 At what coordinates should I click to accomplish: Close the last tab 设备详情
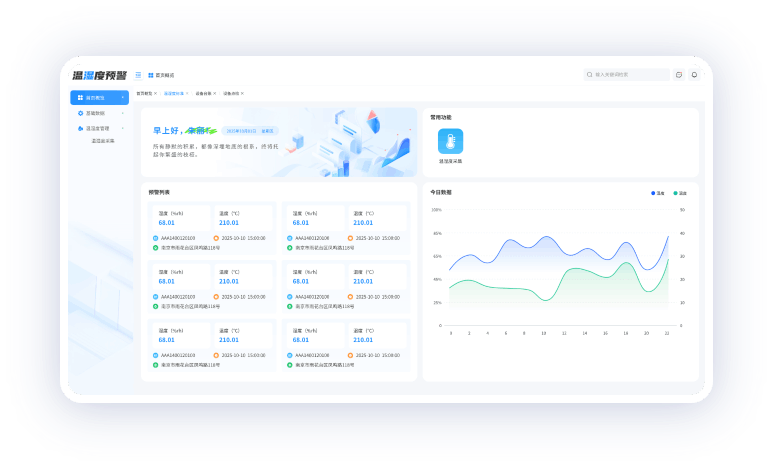(244, 93)
